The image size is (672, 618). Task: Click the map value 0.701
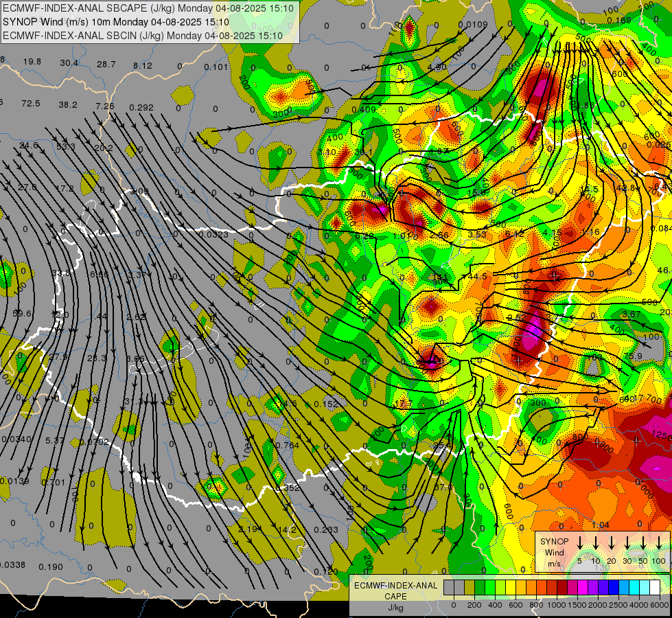click(x=53, y=483)
